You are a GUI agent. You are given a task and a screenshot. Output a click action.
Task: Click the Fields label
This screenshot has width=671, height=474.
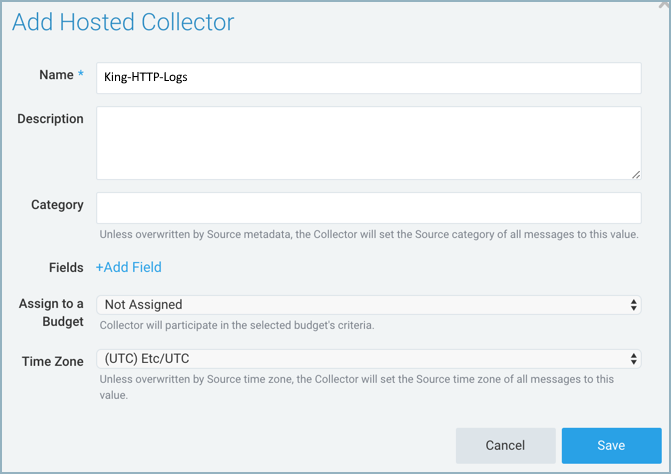[x=66, y=268]
